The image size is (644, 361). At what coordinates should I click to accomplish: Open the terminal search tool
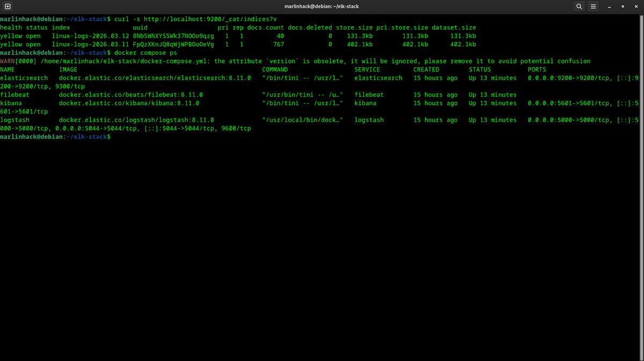coord(579,6)
